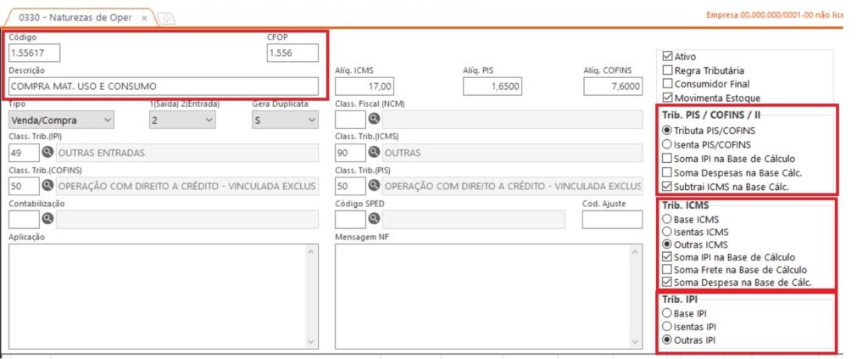Viewport: 868px width, 359px height.
Task: Click the Aplicação scrollbar down arrow
Action: (x=310, y=342)
